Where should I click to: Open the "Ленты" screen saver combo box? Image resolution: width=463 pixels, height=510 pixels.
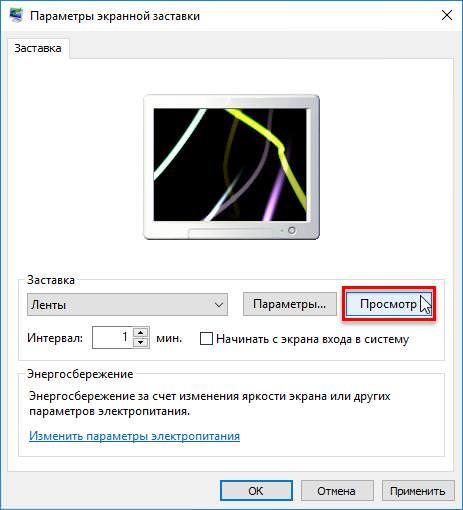point(127,304)
